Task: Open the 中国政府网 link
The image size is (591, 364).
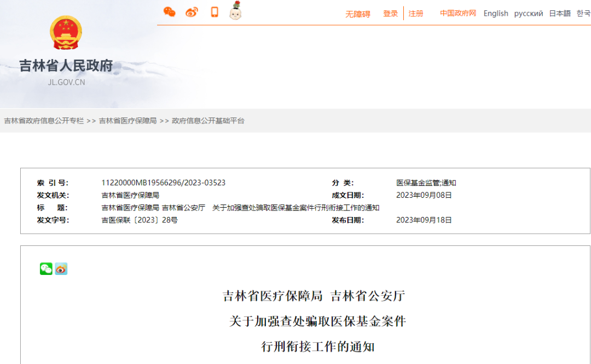Action: (x=458, y=13)
